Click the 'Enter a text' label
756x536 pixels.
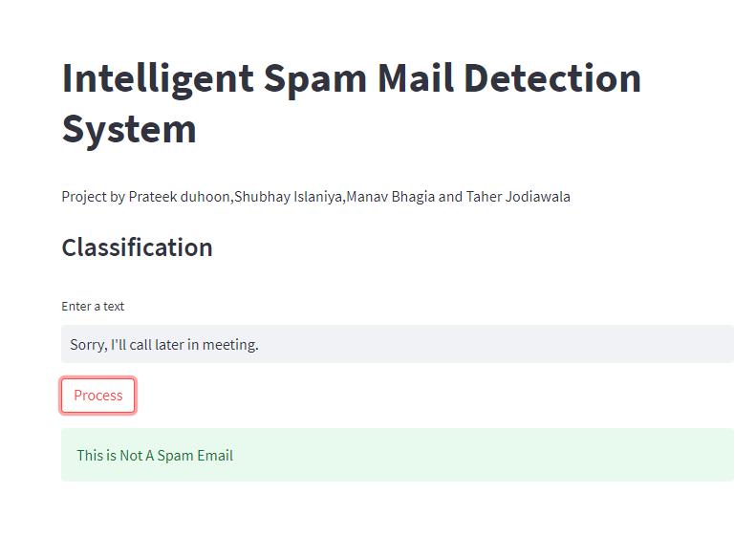(x=93, y=306)
